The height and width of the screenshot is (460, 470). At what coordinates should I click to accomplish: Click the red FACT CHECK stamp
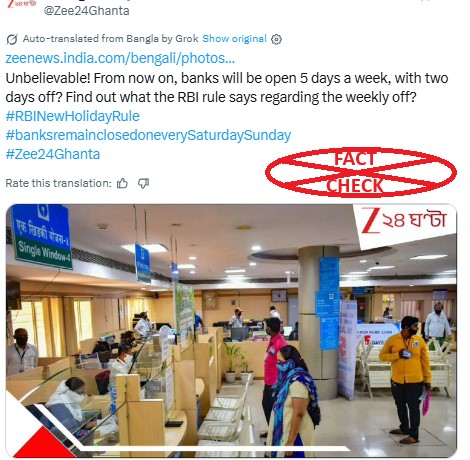tap(361, 172)
